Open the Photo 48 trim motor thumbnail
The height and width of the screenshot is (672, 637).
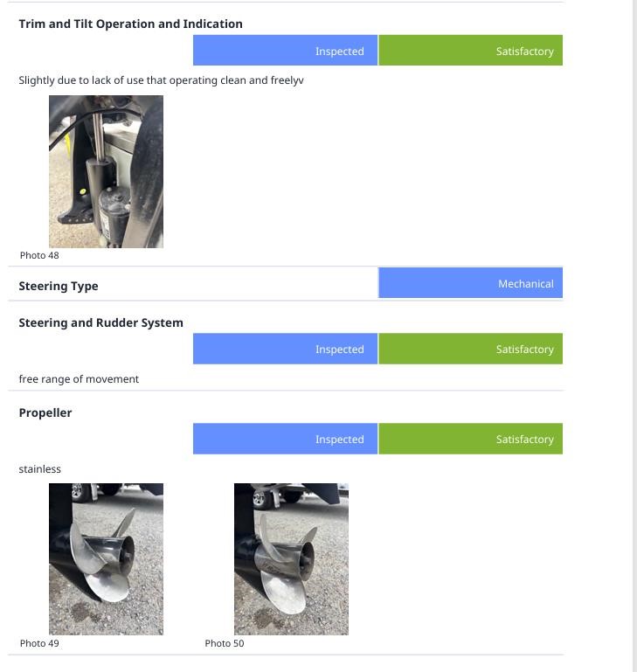pos(106,171)
